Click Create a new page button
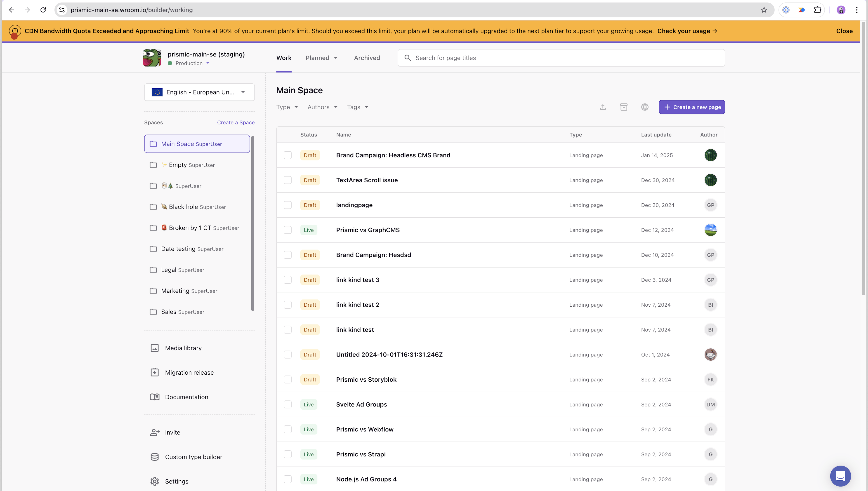 click(x=691, y=107)
